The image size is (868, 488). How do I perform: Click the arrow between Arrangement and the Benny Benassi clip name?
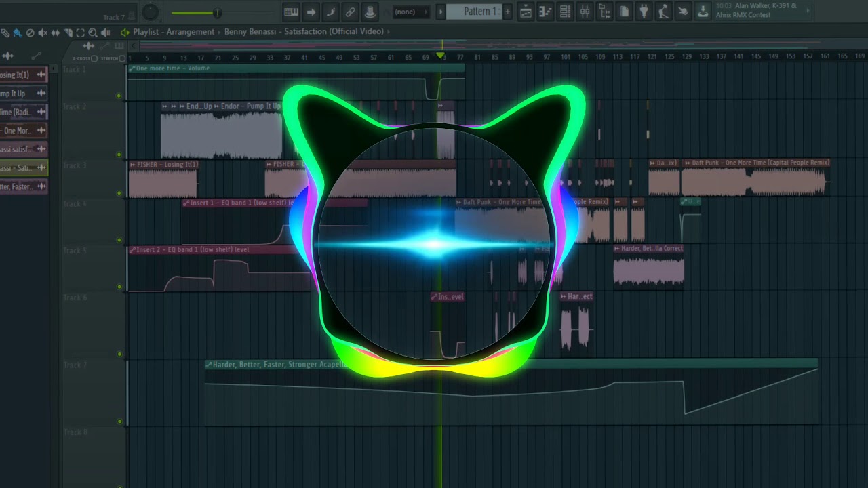pos(218,32)
